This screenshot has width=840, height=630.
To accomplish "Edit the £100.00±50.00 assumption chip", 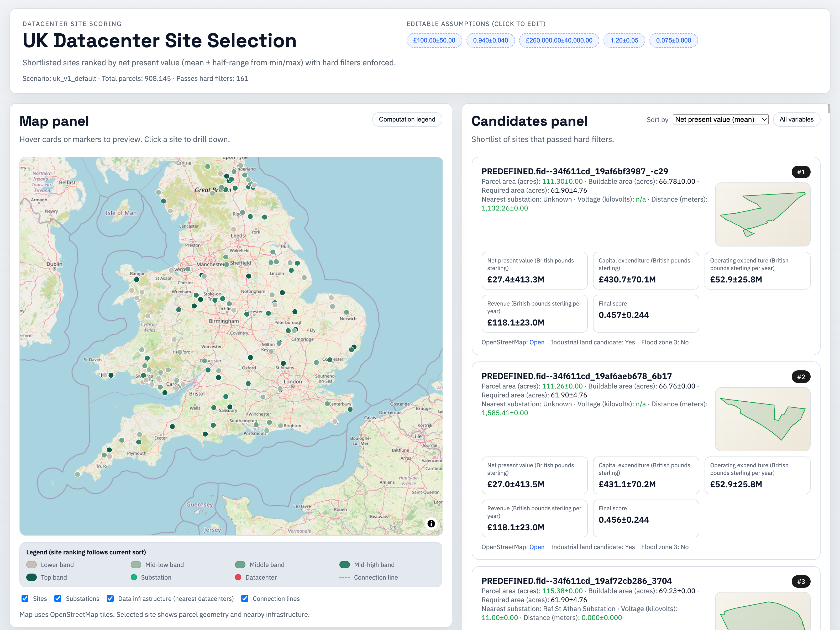I will (434, 40).
